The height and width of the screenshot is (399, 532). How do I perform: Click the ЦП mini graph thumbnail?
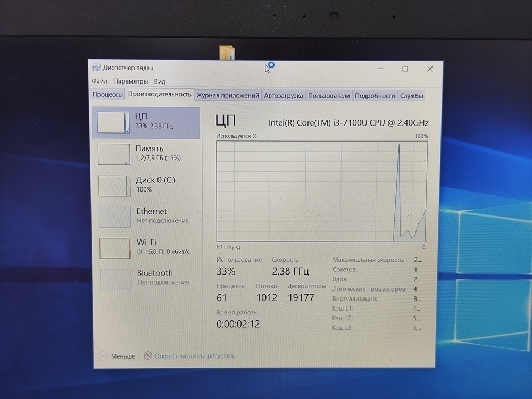113,122
